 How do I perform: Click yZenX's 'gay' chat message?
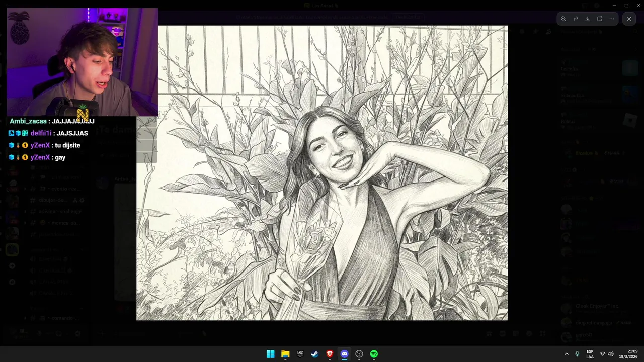[37, 157]
